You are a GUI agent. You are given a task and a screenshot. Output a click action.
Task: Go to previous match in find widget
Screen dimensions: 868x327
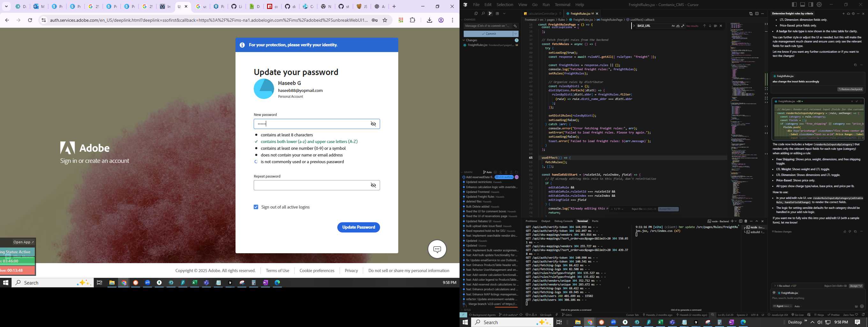(x=704, y=26)
